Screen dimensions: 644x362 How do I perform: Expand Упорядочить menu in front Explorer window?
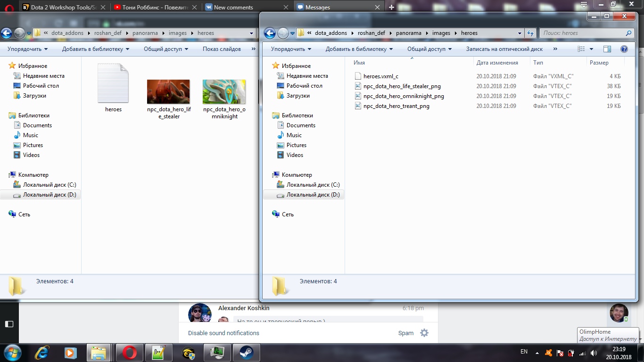[x=291, y=49]
